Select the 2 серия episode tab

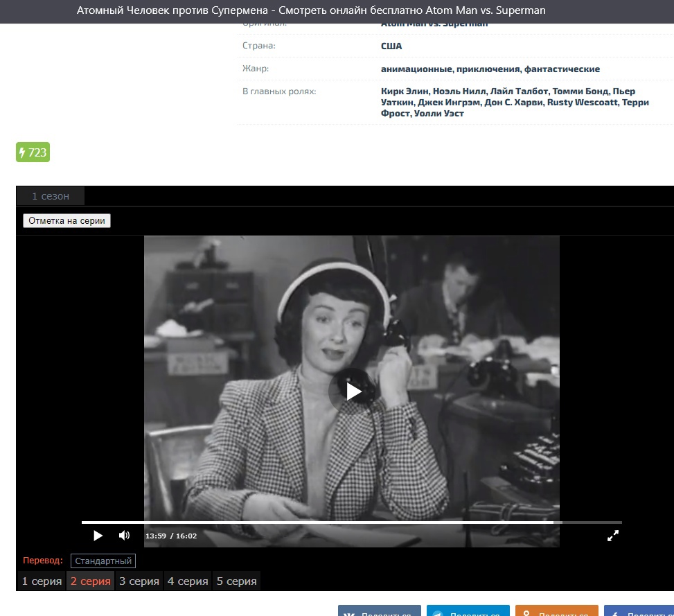click(x=90, y=581)
